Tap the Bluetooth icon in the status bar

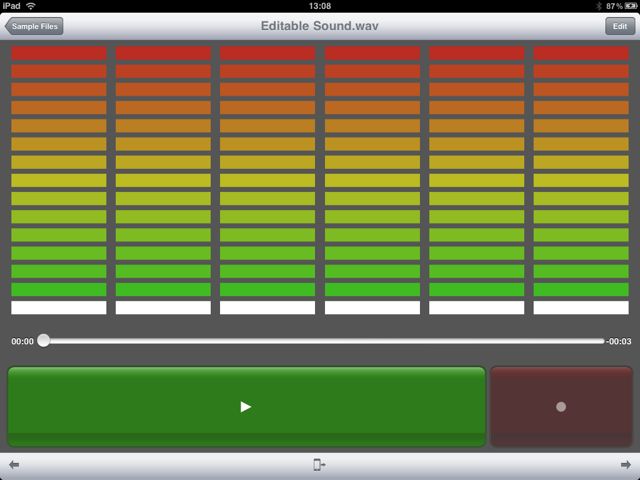coord(599,6)
